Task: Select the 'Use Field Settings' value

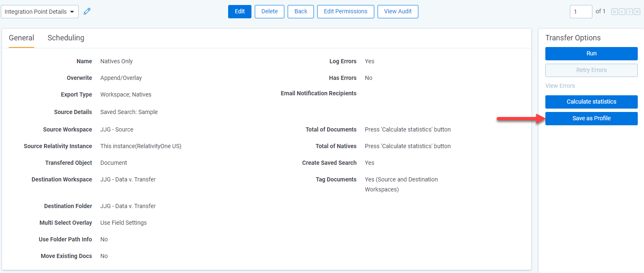Action: pyautogui.click(x=124, y=223)
